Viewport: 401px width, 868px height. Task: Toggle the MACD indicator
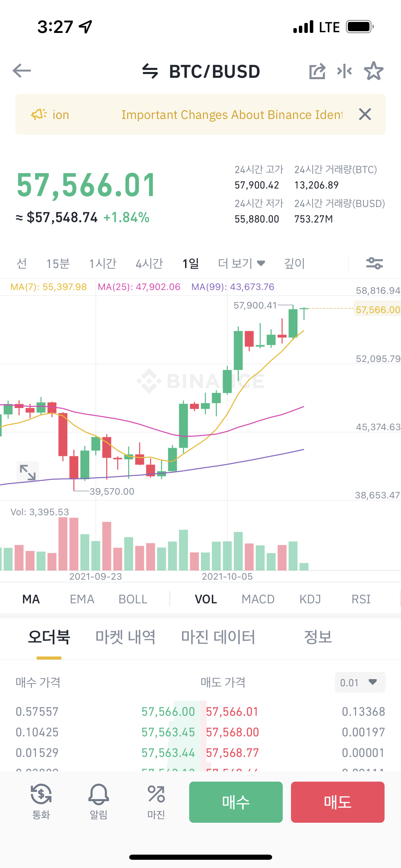point(258,599)
